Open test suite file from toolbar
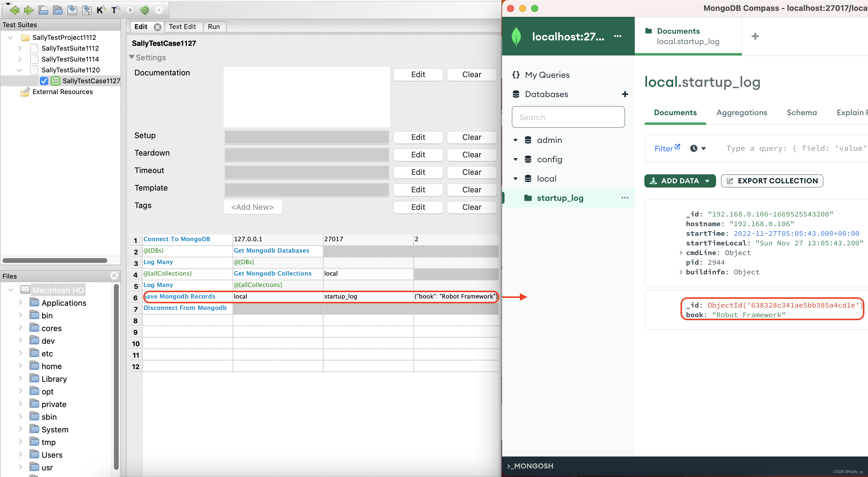 click(x=43, y=10)
